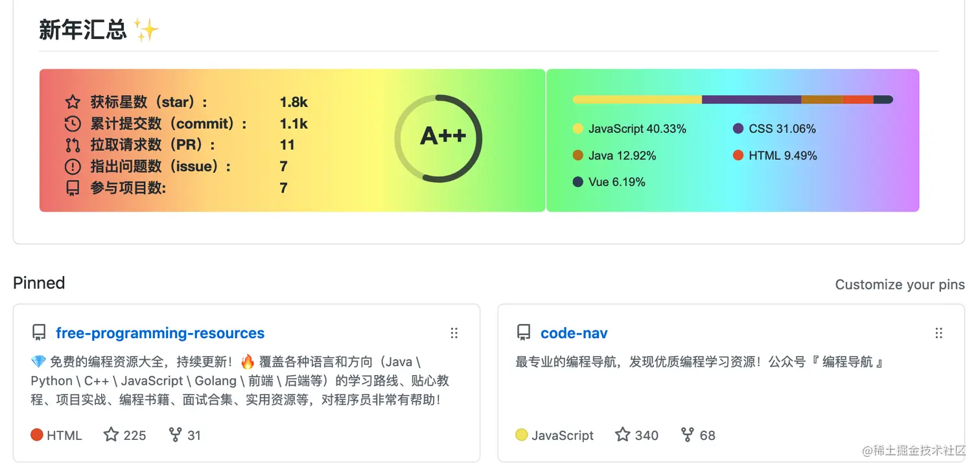Viewport: 980px width, 471px height.
Task: Open the free-programming-resources repository link
Action: pos(160,332)
